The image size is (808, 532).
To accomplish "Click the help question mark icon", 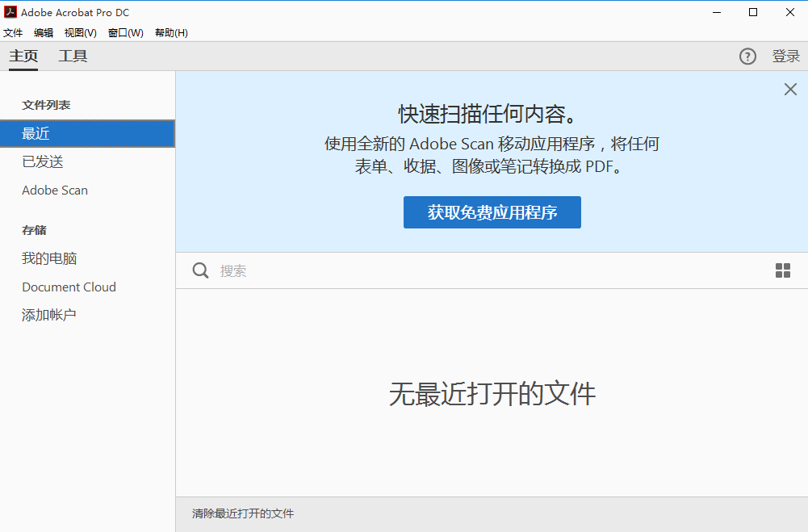I will click(x=747, y=57).
